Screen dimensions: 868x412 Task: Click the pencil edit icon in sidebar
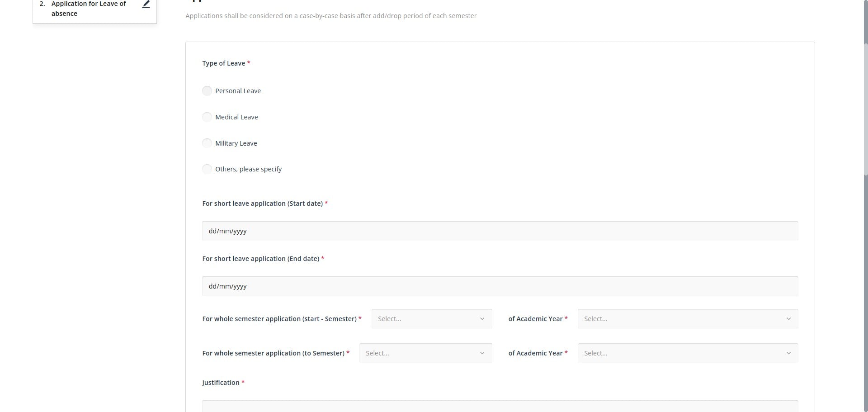(146, 4)
